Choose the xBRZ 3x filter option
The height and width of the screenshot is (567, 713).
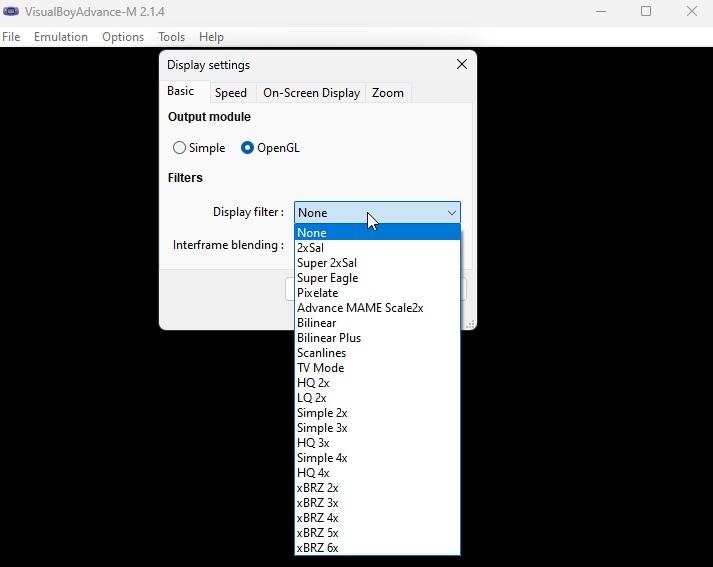pyautogui.click(x=377, y=502)
